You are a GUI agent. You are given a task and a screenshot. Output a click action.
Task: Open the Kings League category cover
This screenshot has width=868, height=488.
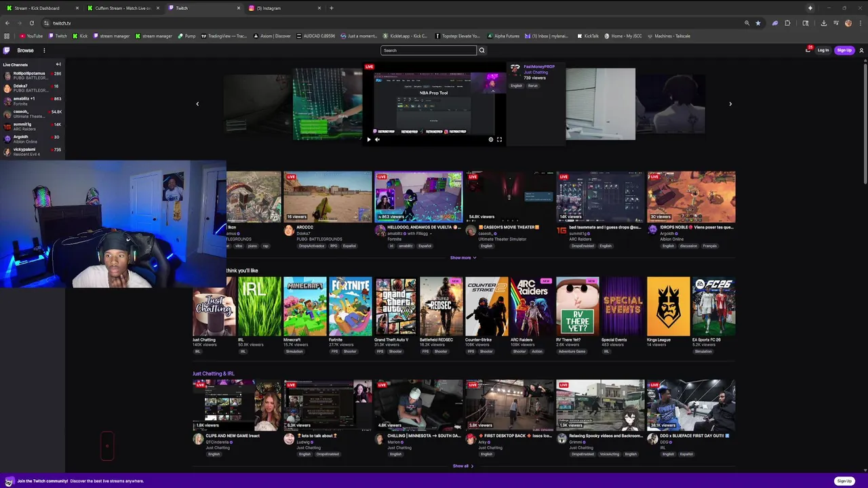[669, 306]
